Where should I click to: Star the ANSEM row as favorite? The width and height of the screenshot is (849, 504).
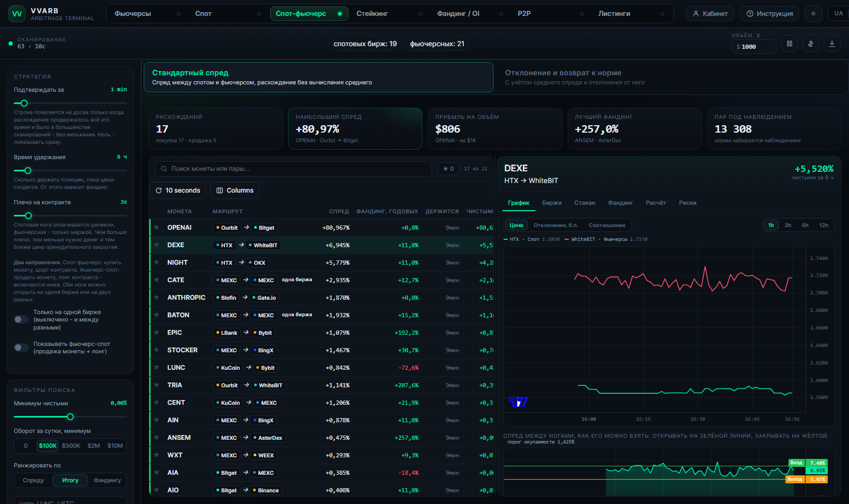157,438
